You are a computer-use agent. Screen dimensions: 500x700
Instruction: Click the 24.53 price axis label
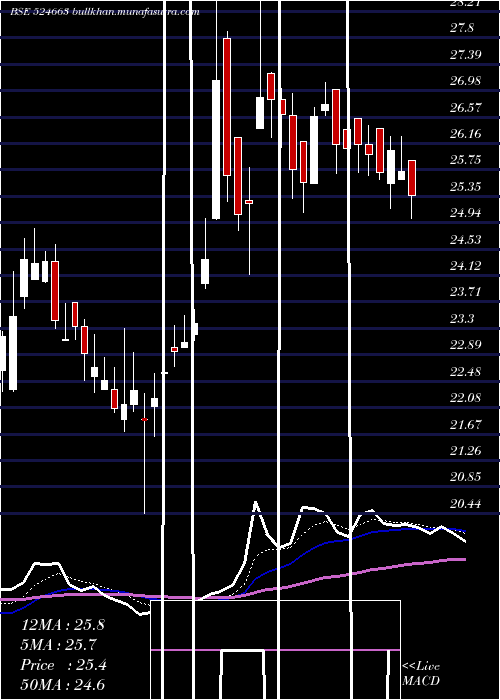coord(465,240)
